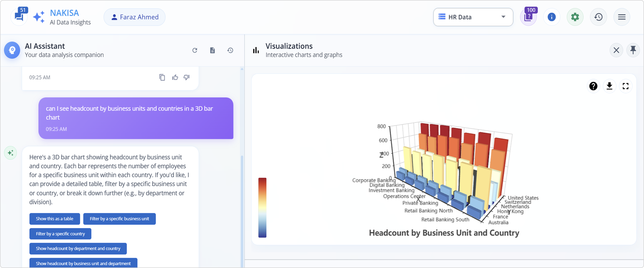Click Filter by a specific country
The image size is (644, 268).
[x=60, y=234]
